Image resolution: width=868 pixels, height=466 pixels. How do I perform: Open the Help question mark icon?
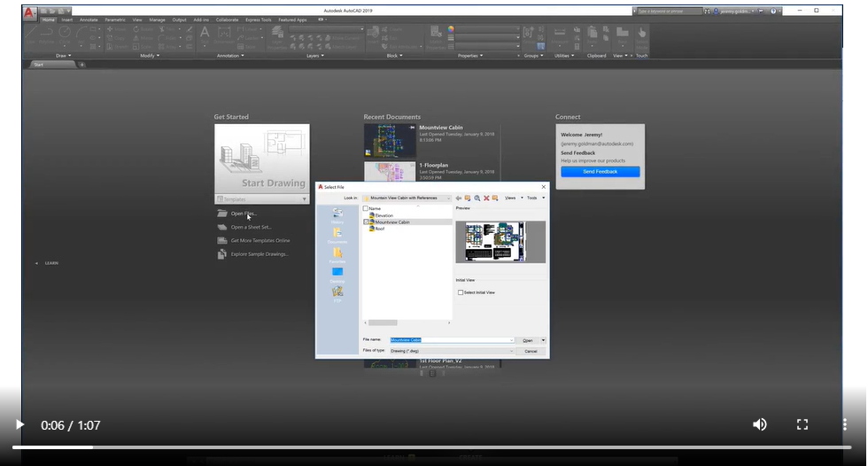click(773, 11)
